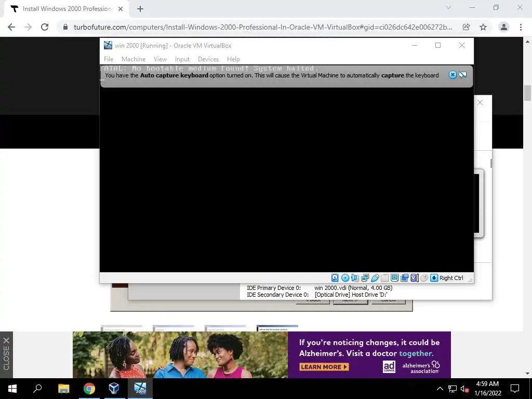Open File Explorer from the taskbar
532x399 pixels.
tap(63, 389)
